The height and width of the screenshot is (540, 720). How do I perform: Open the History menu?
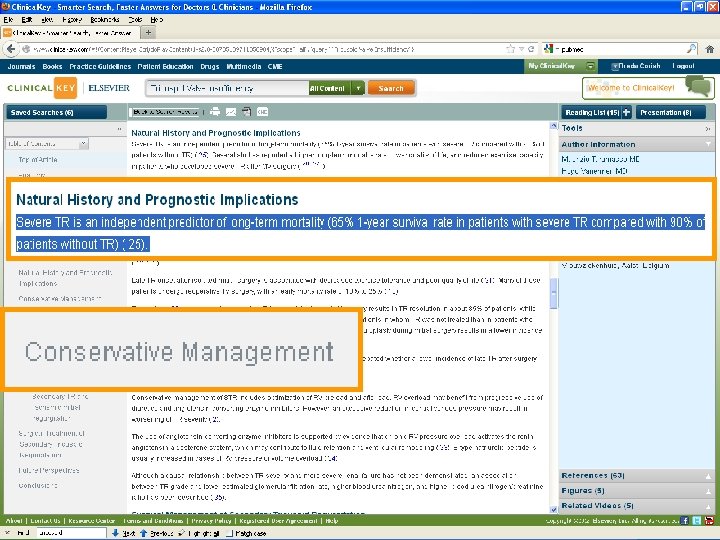point(72,20)
